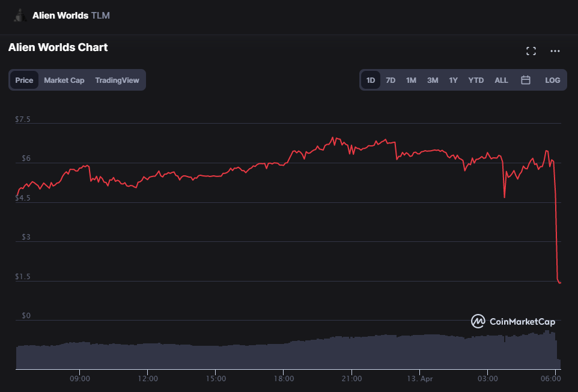Image resolution: width=578 pixels, height=392 pixels.
Task: Click the $3 axis label
Action: pos(26,237)
